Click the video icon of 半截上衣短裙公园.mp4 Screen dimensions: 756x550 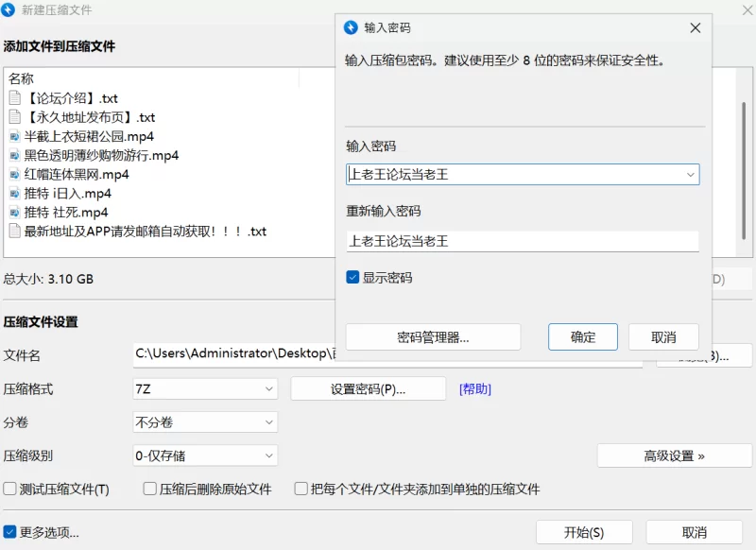(x=15, y=136)
